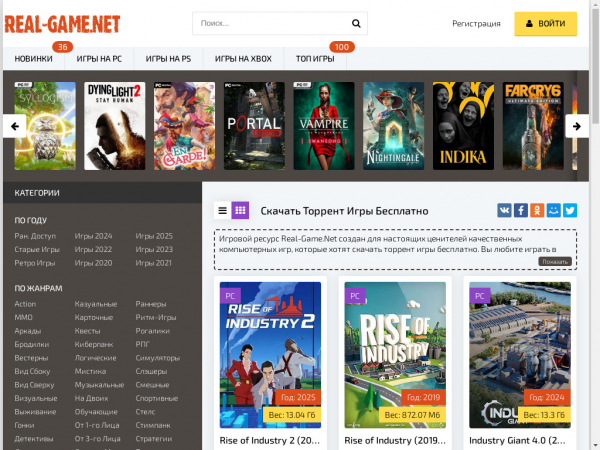Open the Indika game cover
The width and height of the screenshot is (600, 450).
(463, 126)
